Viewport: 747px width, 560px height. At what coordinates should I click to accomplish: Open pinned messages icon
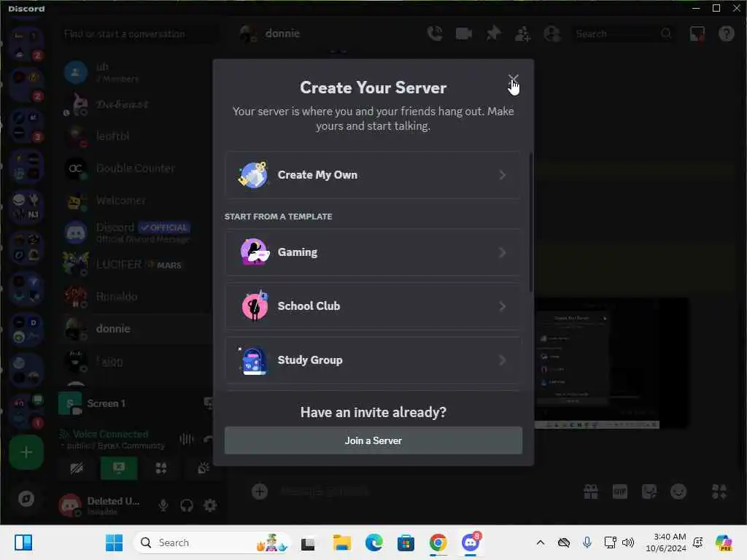pos(493,34)
